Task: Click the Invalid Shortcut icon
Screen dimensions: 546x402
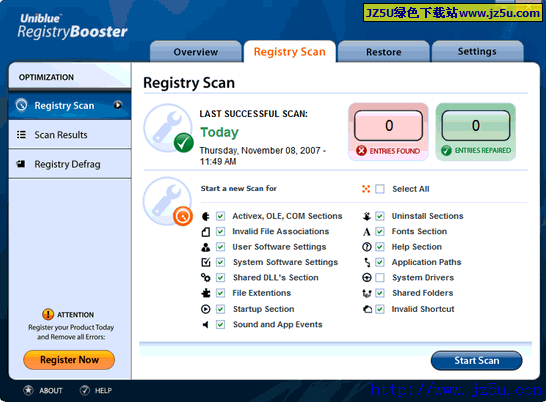Action: coord(367,309)
